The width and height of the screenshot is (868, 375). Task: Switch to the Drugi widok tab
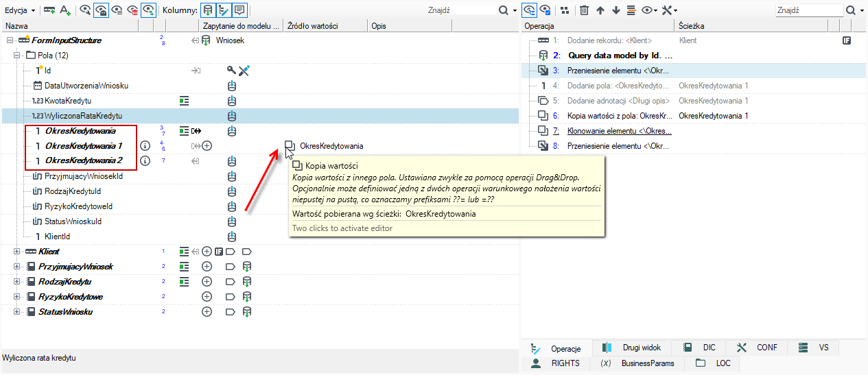[x=631, y=348]
